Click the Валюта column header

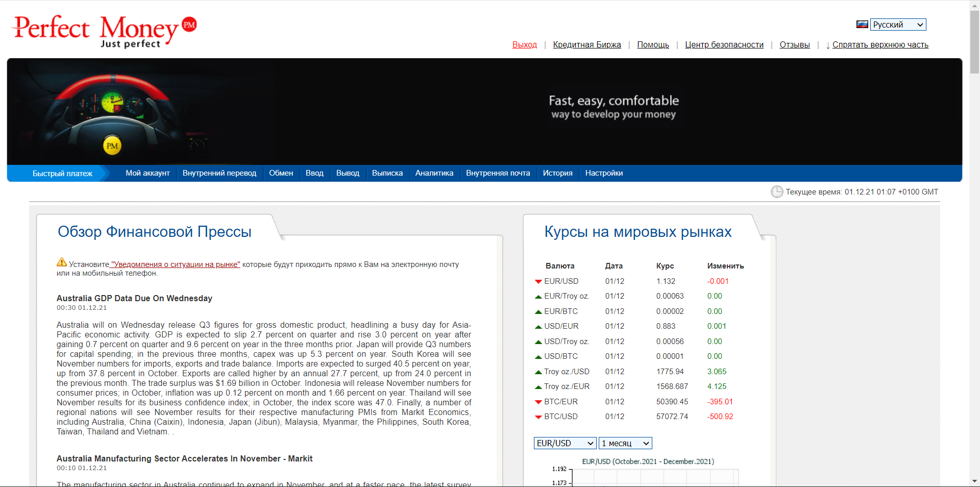point(560,266)
